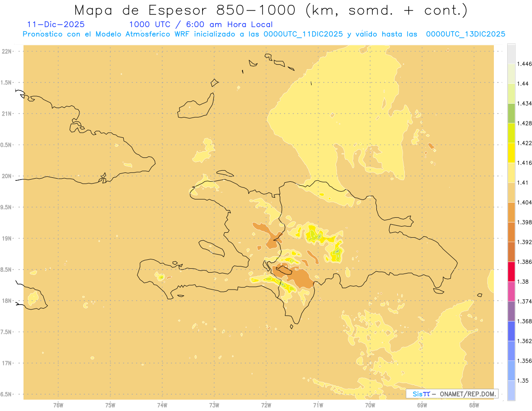Click the '1.35' colorbar value
This screenshot has height=411, width=532.
pos(523,380)
